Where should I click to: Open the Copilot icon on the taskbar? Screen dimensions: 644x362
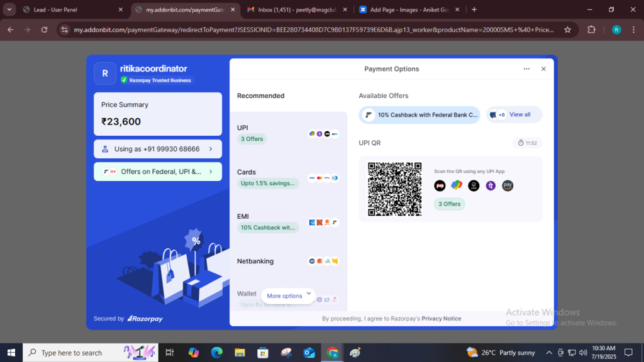pyautogui.click(x=194, y=353)
